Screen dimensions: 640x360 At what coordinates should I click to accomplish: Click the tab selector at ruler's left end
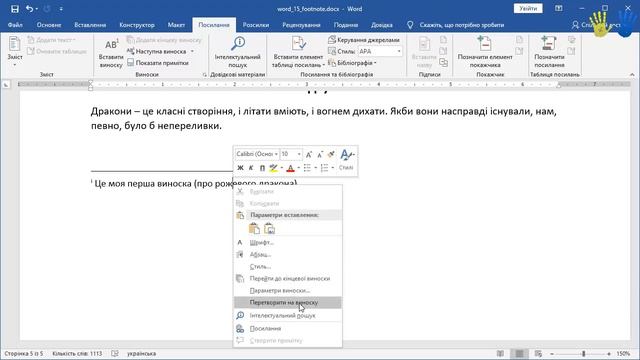6,84
